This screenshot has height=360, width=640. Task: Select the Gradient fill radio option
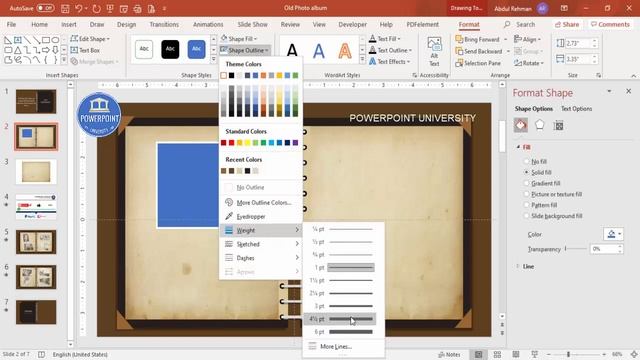coord(527,183)
